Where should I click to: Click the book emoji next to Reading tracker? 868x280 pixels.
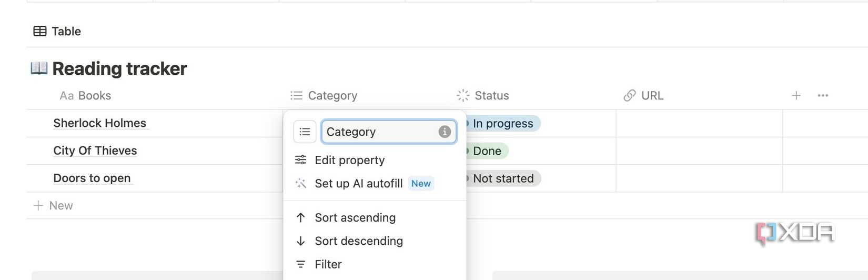point(39,68)
